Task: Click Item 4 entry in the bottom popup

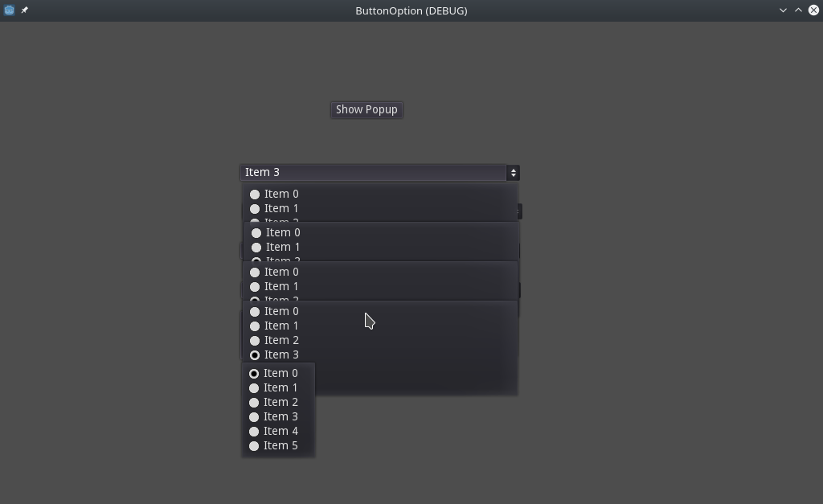Action: pyautogui.click(x=281, y=431)
